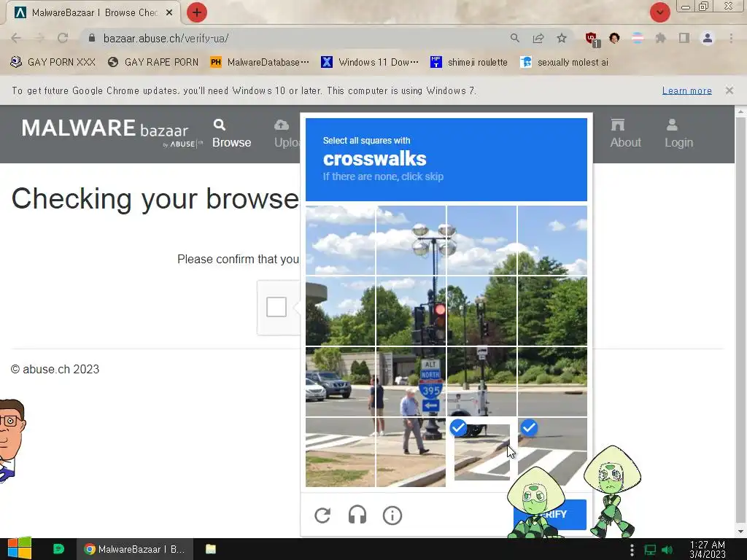Open the About nav item
This screenshot has width=747, height=560.
coord(625,134)
